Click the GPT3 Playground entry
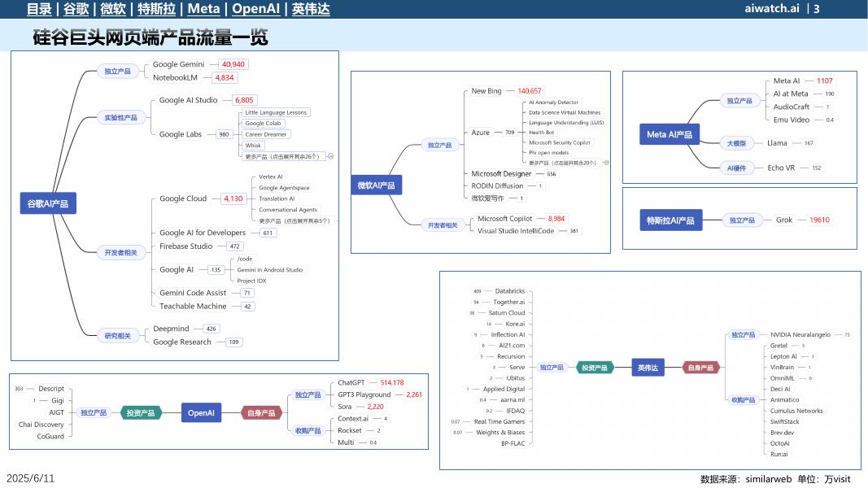The width and height of the screenshot is (868, 488). tap(364, 394)
